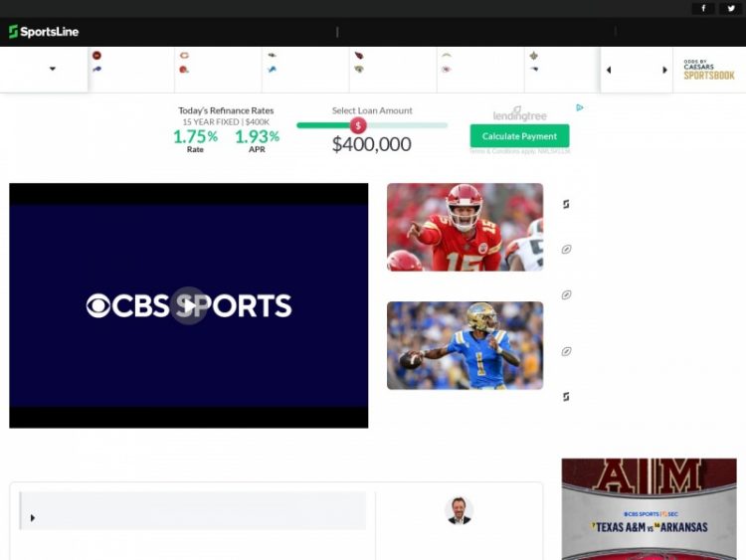Click the bottom SportsLine icon in the sidebar list
The width and height of the screenshot is (746, 560).
tap(566, 396)
